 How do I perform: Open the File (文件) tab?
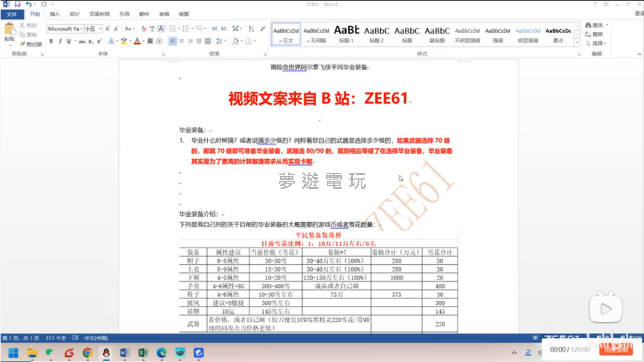point(12,14)
